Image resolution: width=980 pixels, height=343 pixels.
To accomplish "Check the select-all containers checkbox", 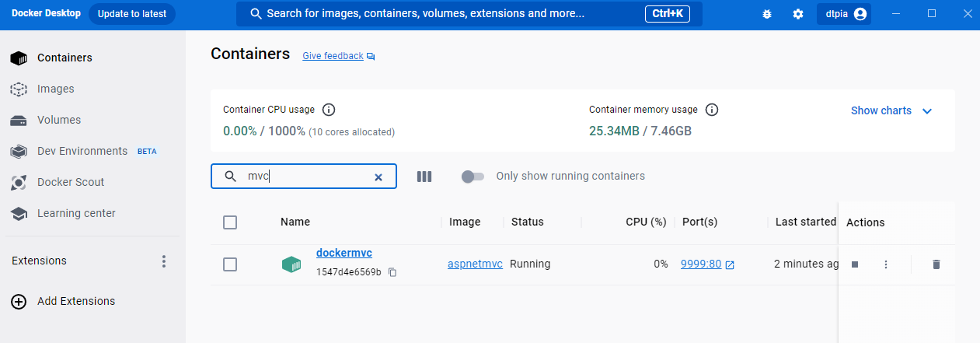I will 230,222.
